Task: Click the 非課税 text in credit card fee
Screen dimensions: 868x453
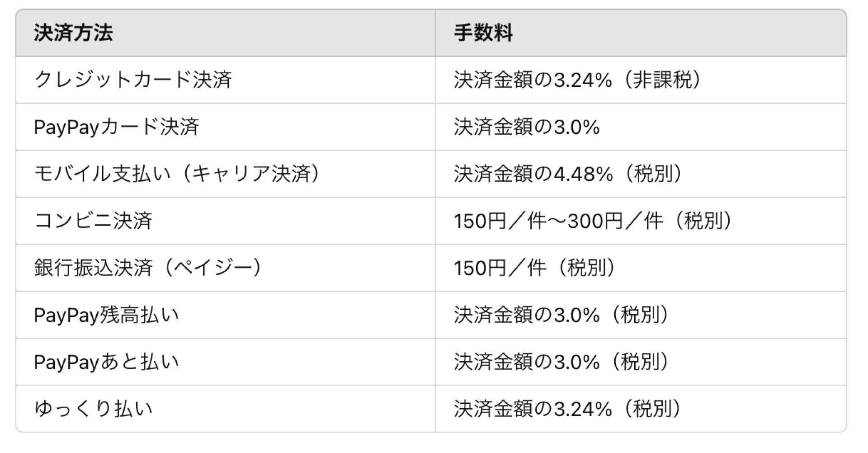Action: 662,80
